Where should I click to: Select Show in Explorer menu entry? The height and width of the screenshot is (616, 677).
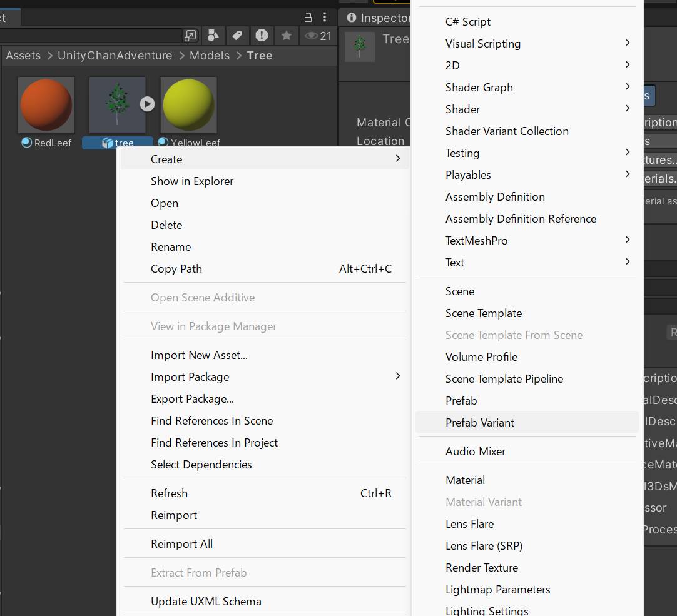pyautogui.click(x=192, y=181)
